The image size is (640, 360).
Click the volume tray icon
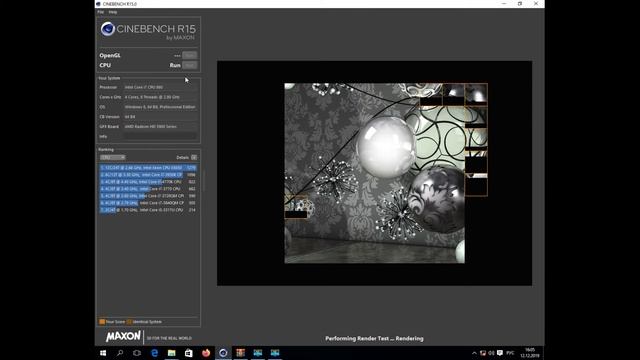click(491, 353)
